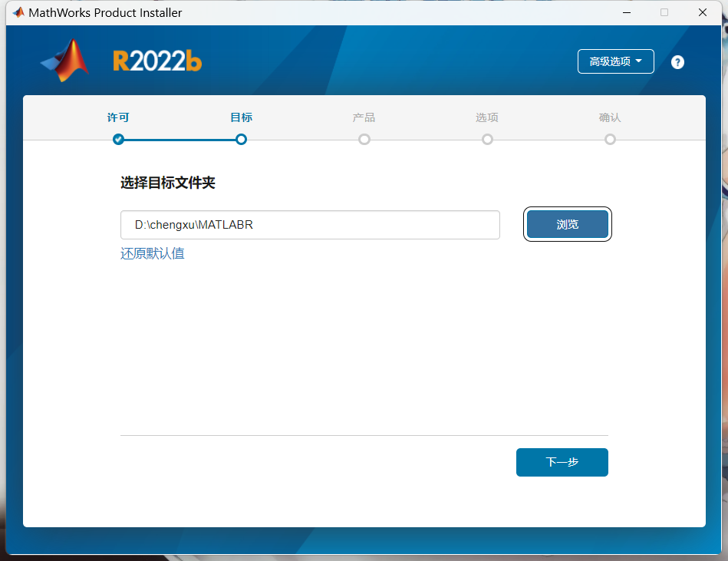Click the 还原默认值 link

(x=153, y=253)
